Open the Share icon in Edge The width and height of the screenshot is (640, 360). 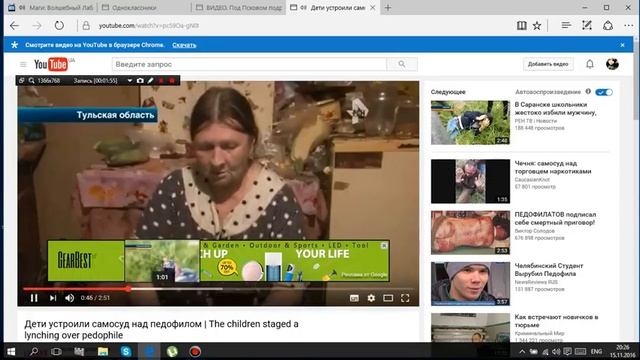608,26
